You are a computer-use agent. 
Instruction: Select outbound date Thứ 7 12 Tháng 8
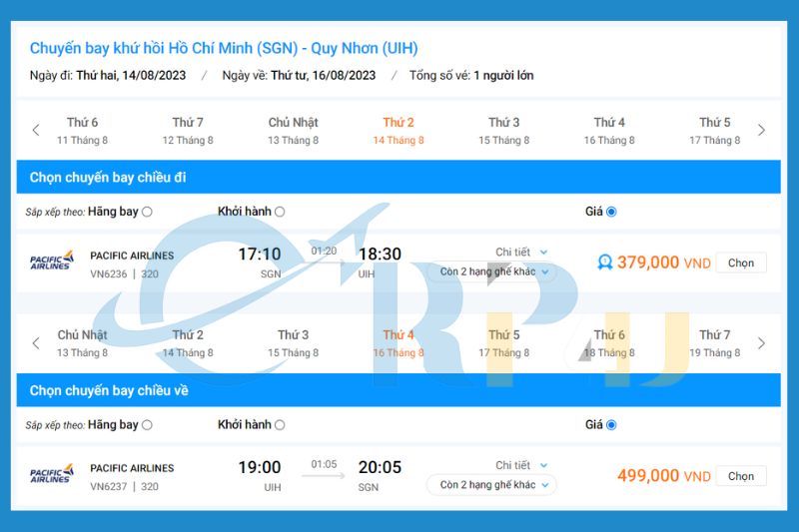pos(188,131)
